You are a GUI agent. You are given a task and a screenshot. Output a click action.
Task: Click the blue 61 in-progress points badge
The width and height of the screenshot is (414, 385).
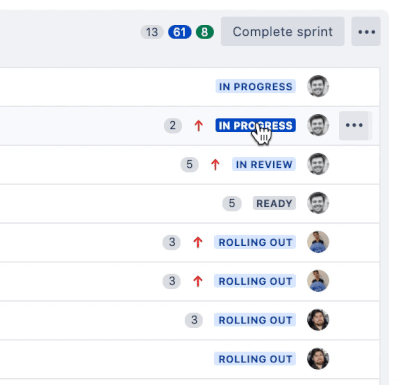[x=180, y=32]
